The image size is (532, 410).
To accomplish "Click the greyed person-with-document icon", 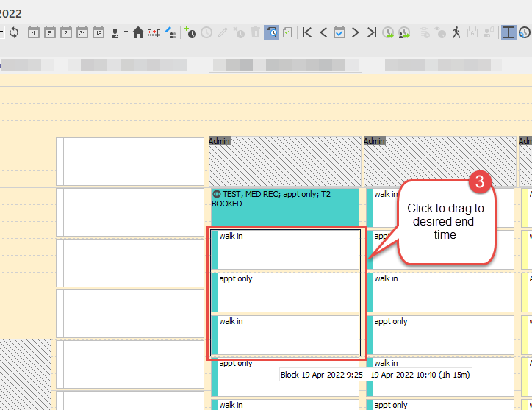I will coord(489,32).
